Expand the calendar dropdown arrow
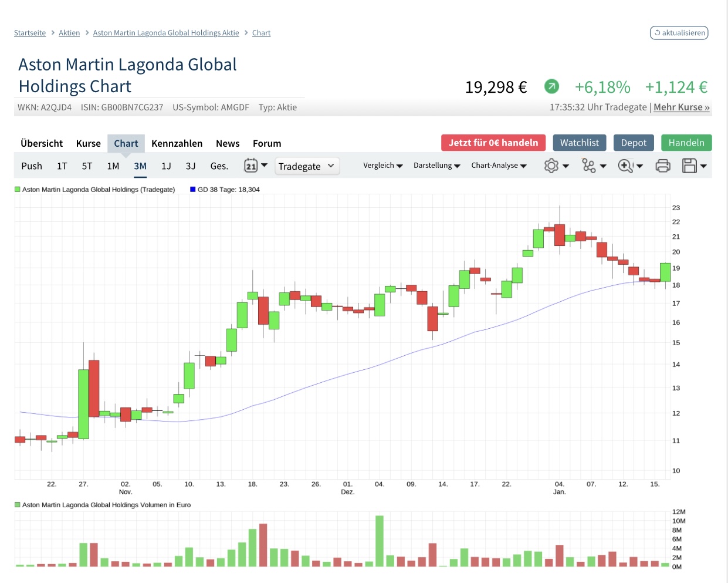The height and width of the screenshot is (583, 728). (264, 166)
